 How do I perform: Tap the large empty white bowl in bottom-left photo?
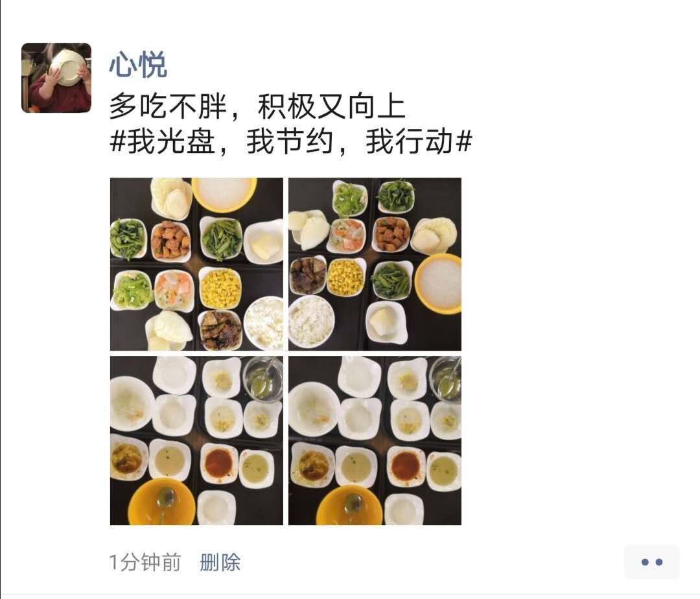coord(133,405)
